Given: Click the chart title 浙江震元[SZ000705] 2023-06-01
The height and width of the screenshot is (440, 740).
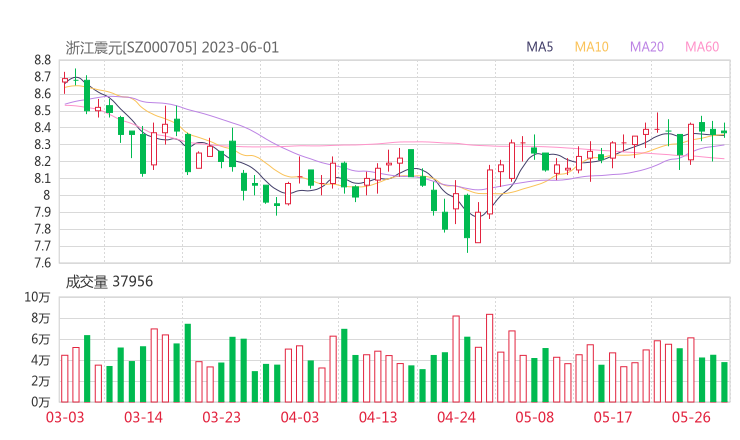Looking at the screenshot, I should tap(172, 48).
